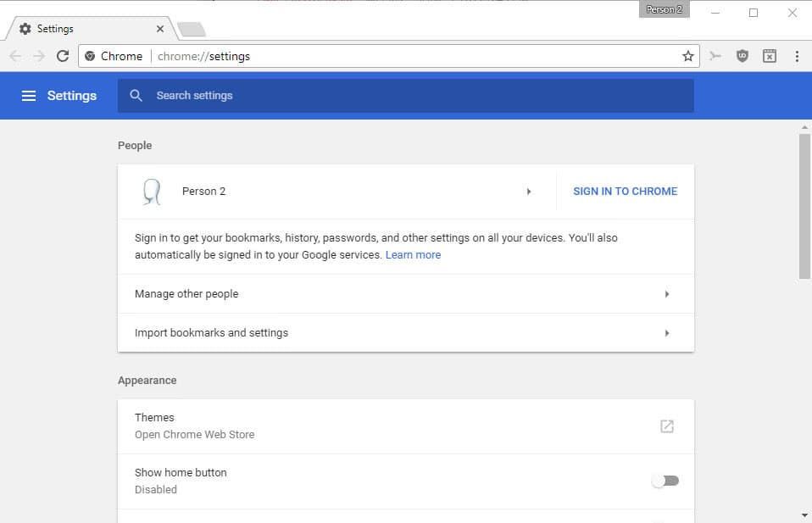Click the vertical scrollbar thumb

click(x=804, y=207)
